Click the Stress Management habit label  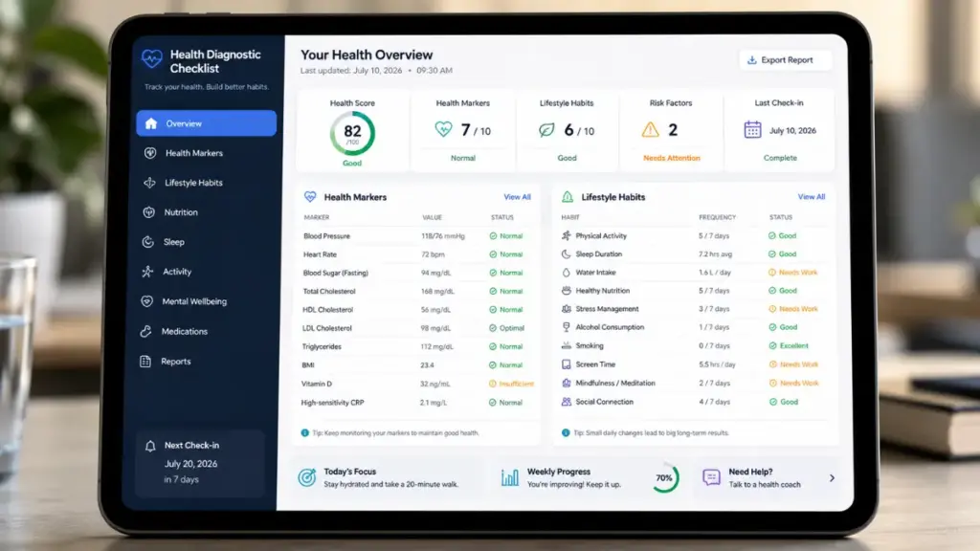coord(607,309)
